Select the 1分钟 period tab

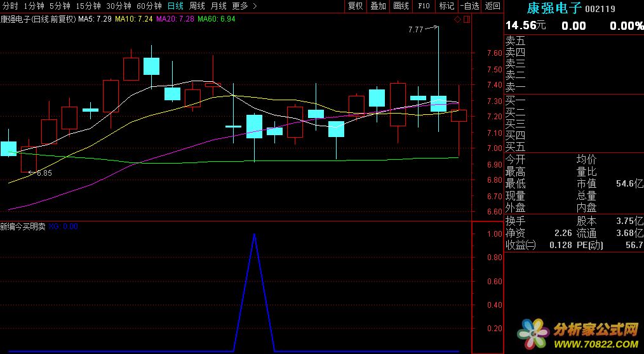coord(34,6)
